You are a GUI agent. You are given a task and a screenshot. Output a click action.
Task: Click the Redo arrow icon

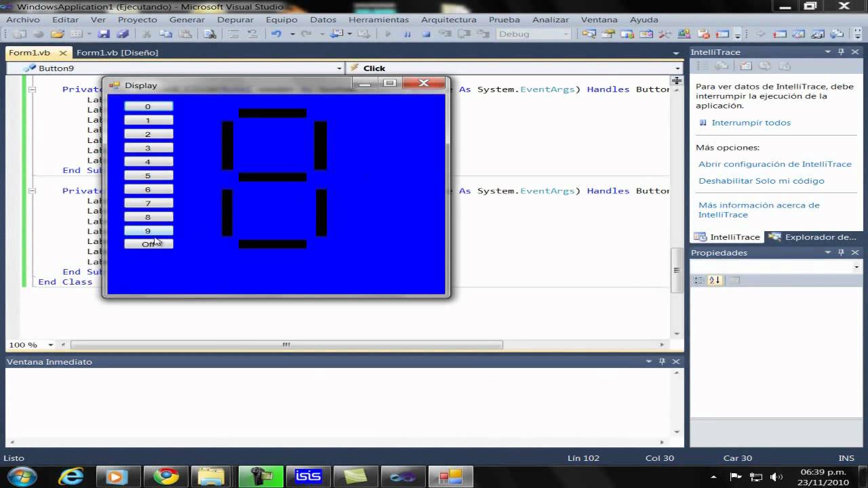pos(306,34)
